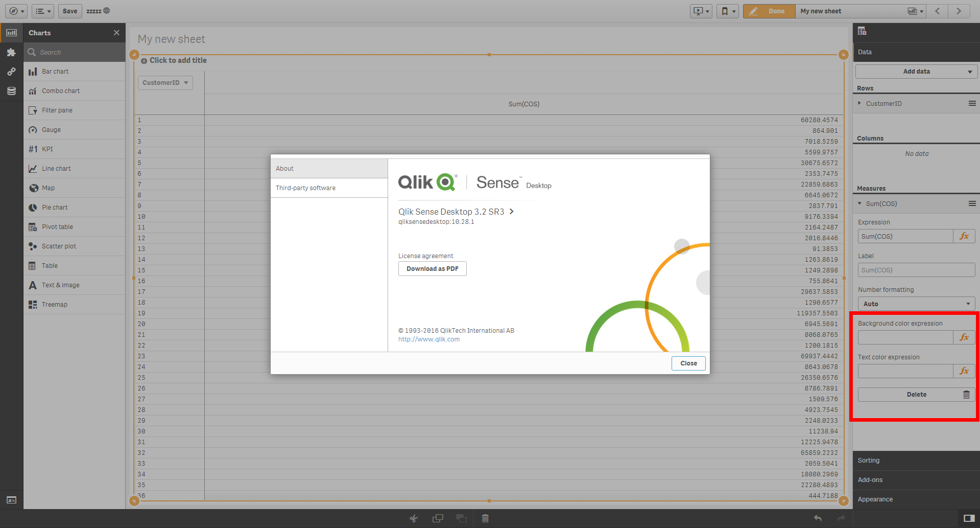Undo the last action

[818, 518]
